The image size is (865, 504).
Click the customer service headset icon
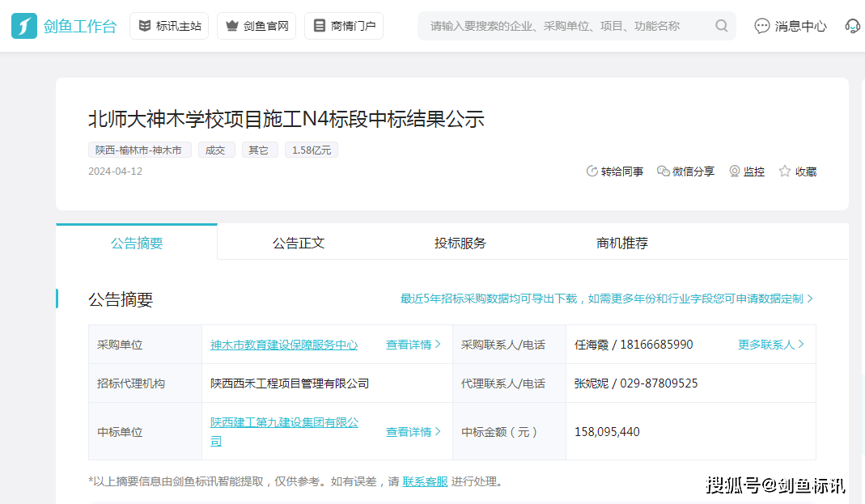[853, 26]
